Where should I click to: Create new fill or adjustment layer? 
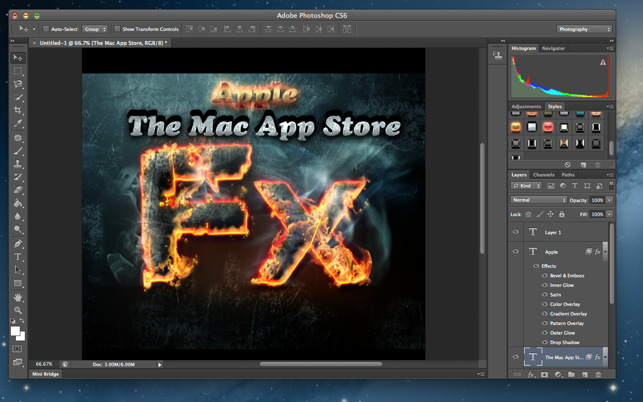click(558, 375)
